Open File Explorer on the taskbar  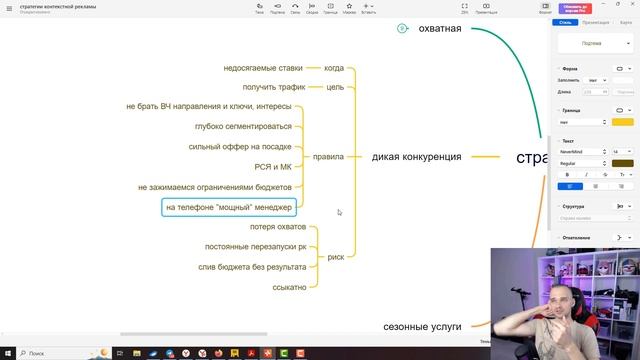point(137,353)
